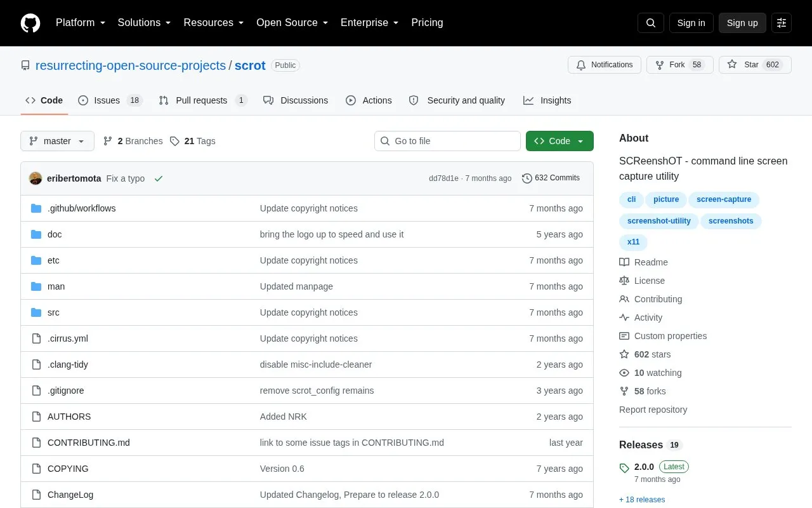The image size is (812, 508).
Task: Click the bell Notifications button
Action: tap(605, 65)
